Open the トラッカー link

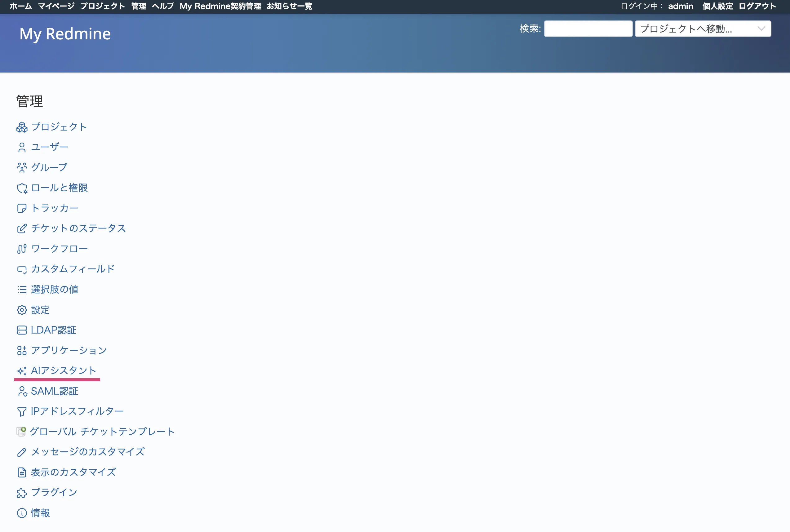(55, 208)
